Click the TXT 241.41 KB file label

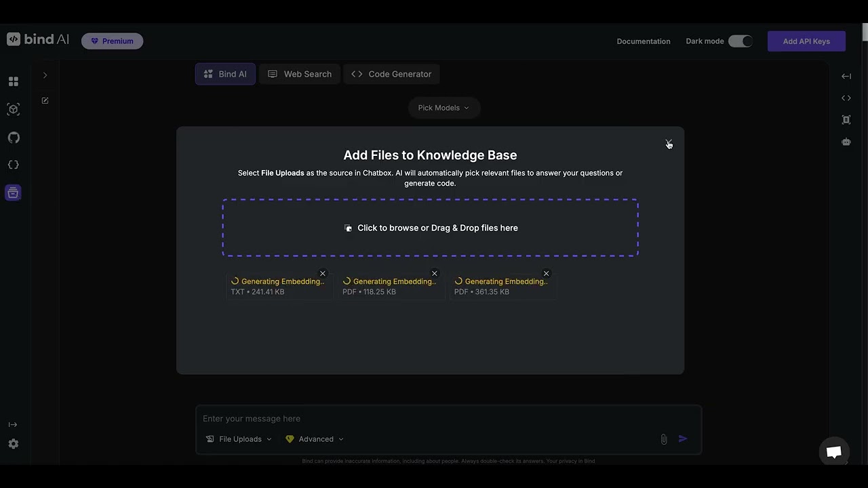pyautogui.click(x=258, y=292)
